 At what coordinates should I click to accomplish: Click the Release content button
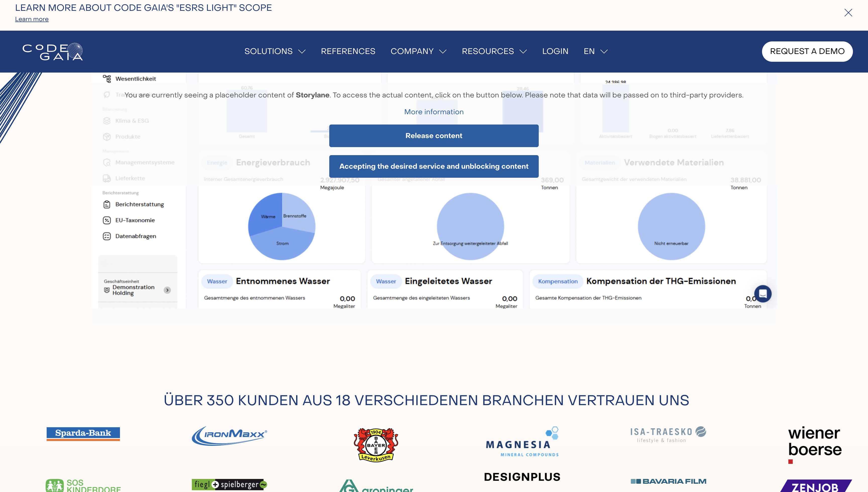point(434,136)
